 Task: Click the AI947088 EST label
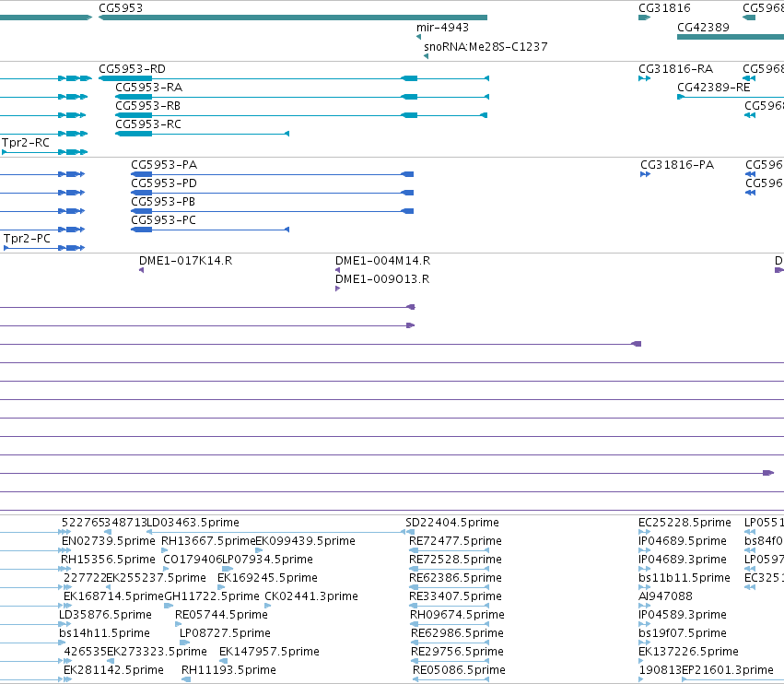[x=665, y=597]
